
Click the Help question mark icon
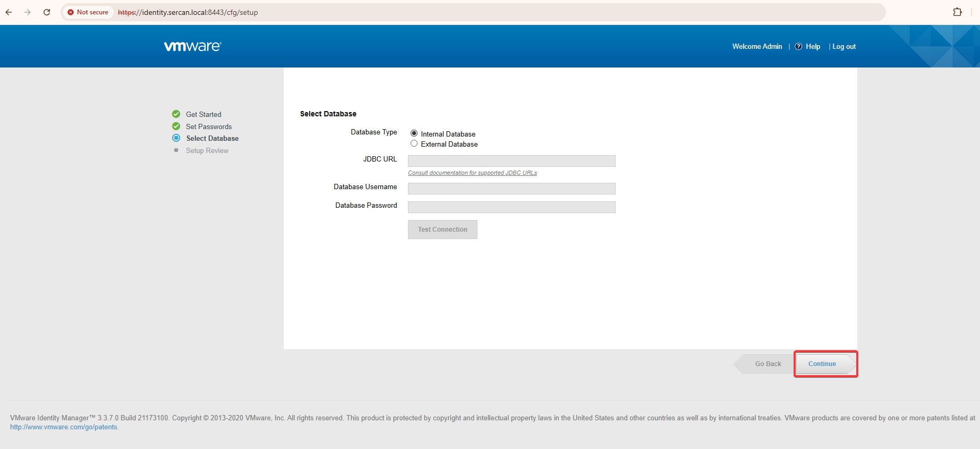click(x=798, y=47)
